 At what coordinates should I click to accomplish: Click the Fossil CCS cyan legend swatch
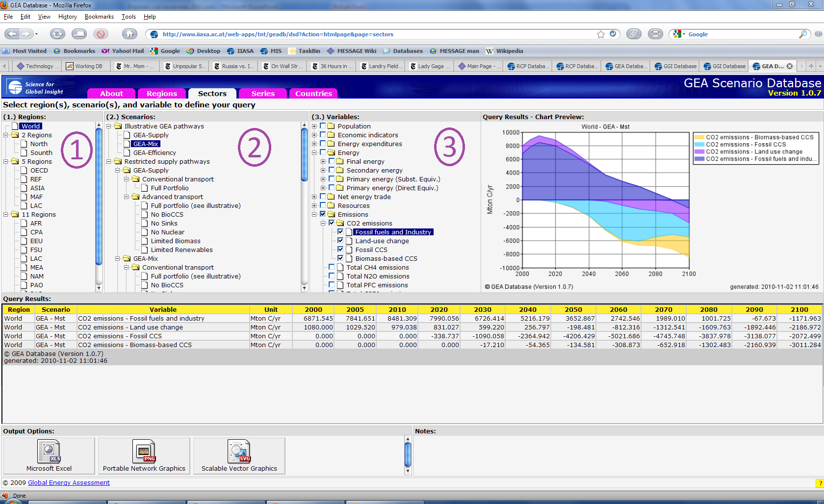tap(699, 144)
